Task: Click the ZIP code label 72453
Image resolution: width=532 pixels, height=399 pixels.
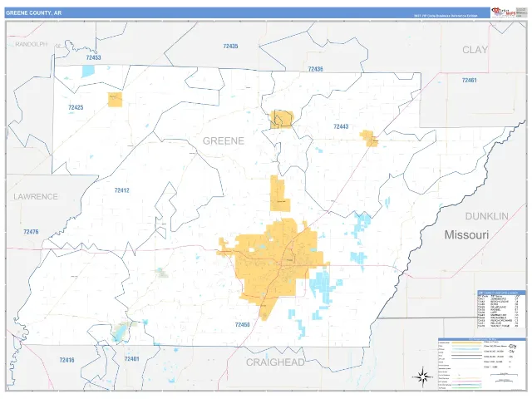Action: 93,57
